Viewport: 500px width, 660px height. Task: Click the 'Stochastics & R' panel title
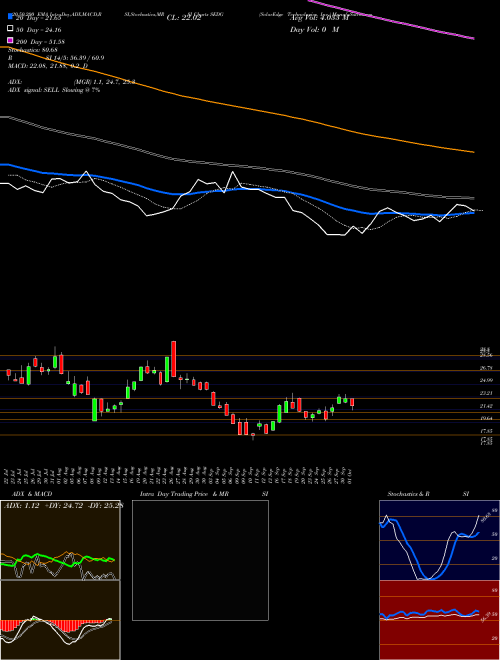coord(408,494)
